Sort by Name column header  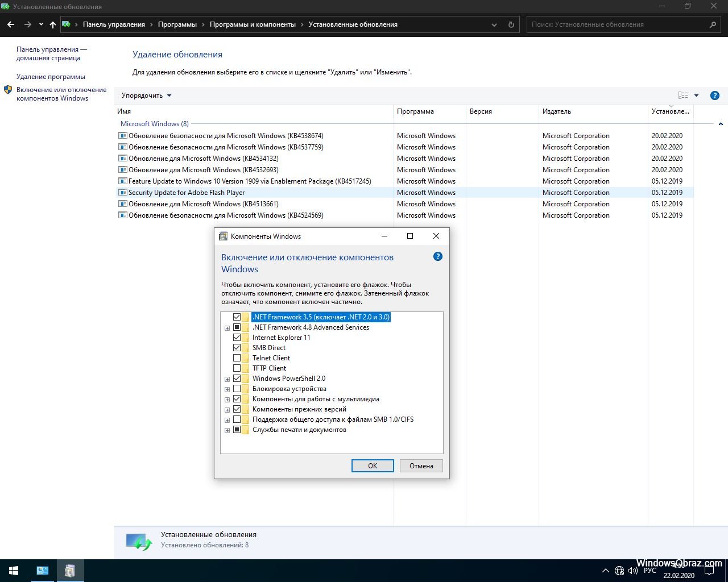click(254, 111)
